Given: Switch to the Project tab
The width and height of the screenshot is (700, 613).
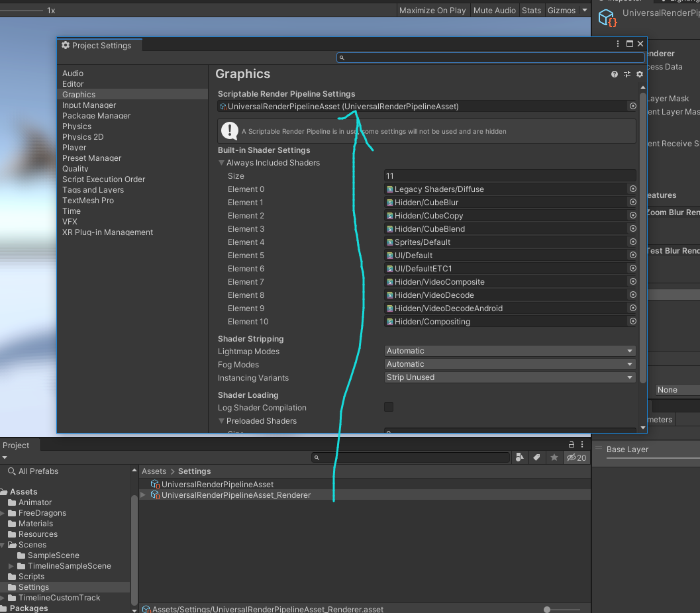Looking at the screenshot, I should coord(17,446).
